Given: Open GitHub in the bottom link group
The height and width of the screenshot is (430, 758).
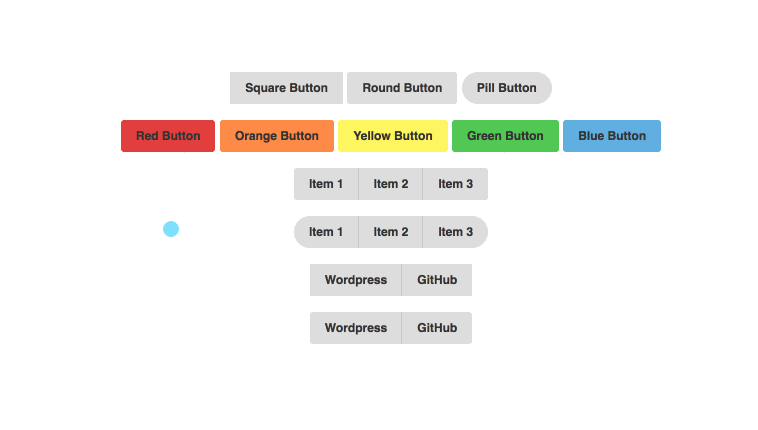Looking at the screenshot, I should [437, 328].
